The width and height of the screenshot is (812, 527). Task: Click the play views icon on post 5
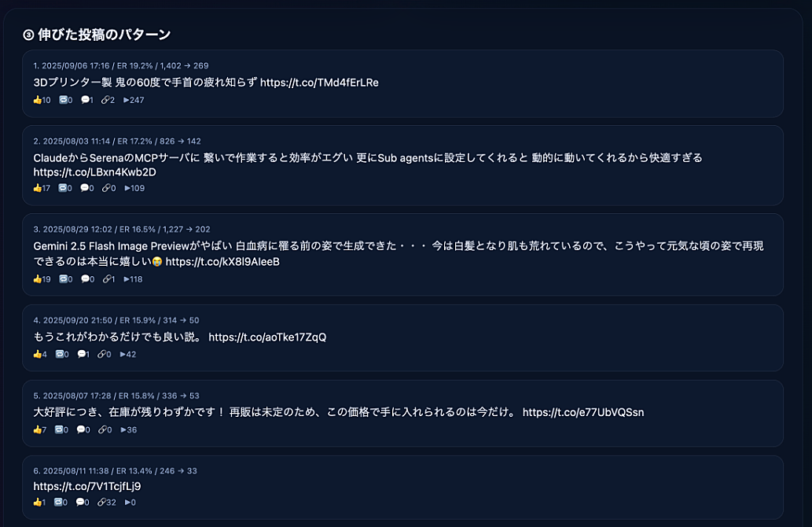123,430
